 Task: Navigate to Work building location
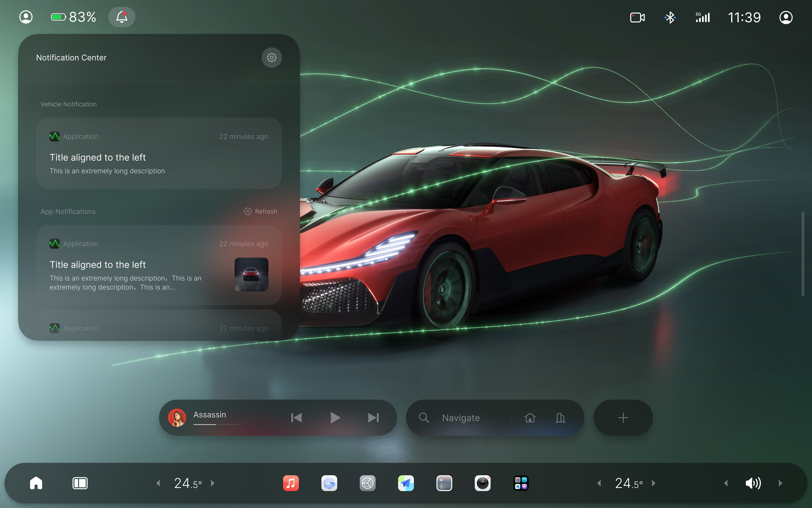[x=560, y=418]
